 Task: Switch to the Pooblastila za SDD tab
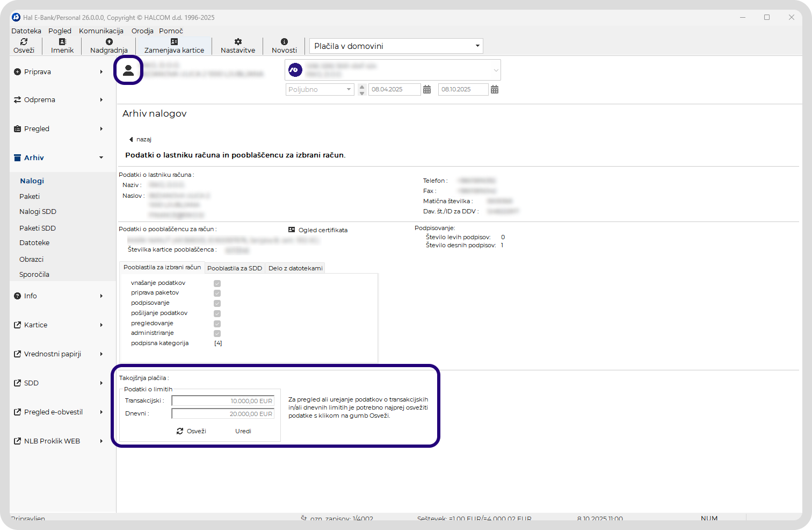235,268
